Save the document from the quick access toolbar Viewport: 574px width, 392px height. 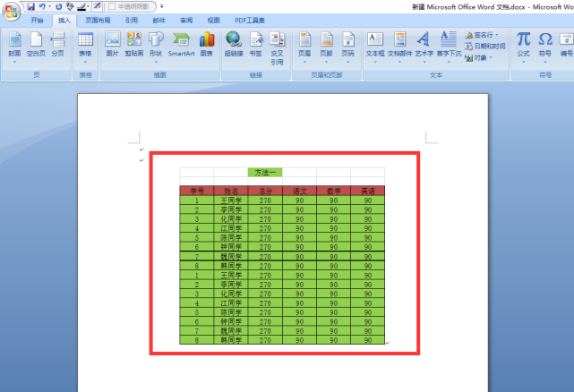coord(30,6)
